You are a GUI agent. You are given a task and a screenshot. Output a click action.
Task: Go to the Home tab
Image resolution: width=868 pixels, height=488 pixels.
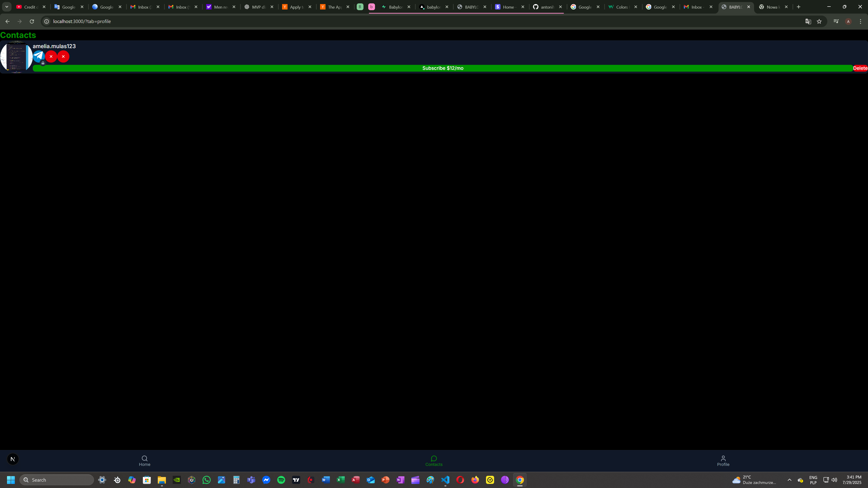click(145, 460)
